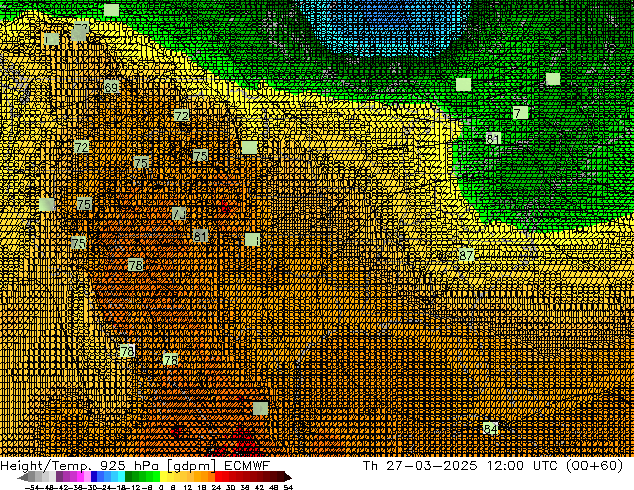
Task: Select the 87 height label on the map
Action: [x=466, y=256]
